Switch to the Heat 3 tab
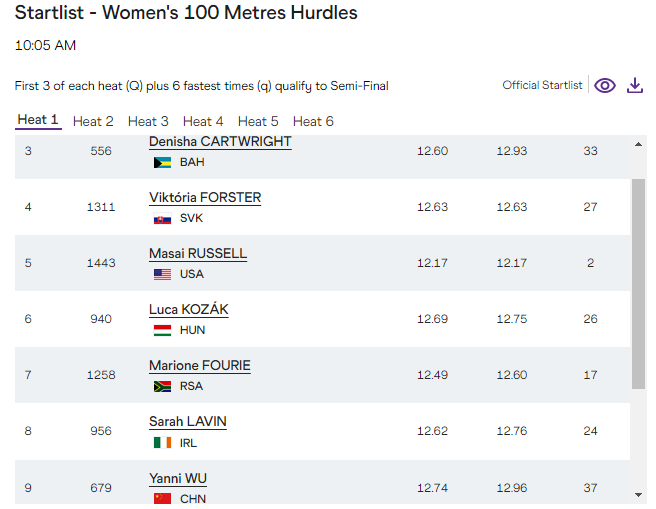The height and width of the screenshot is (509, 656). coord(148,121)
